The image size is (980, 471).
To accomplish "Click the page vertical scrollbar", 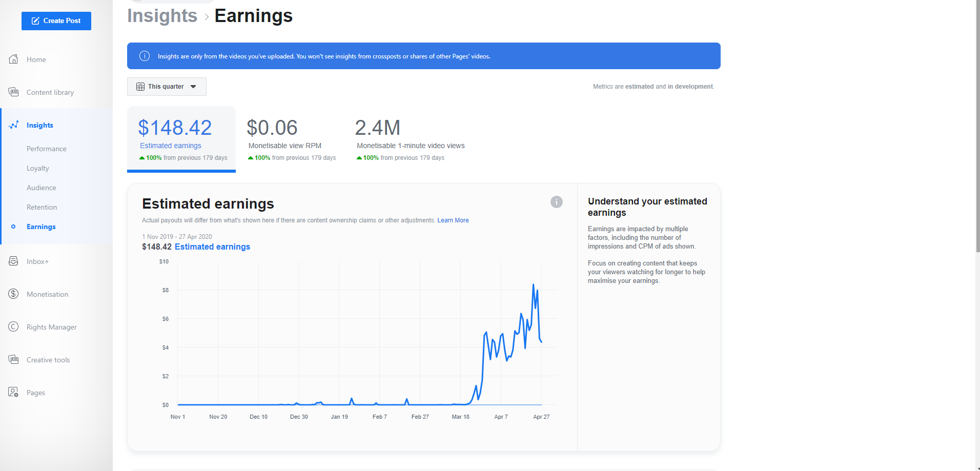I will coord(977,126).
